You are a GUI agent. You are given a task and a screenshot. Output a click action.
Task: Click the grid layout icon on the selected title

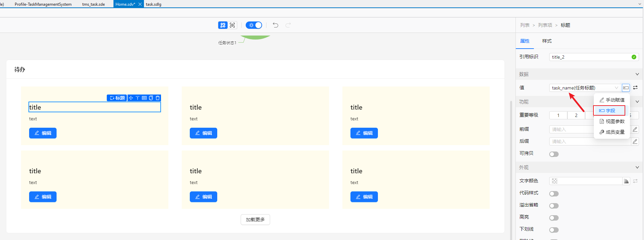(144, 98)
